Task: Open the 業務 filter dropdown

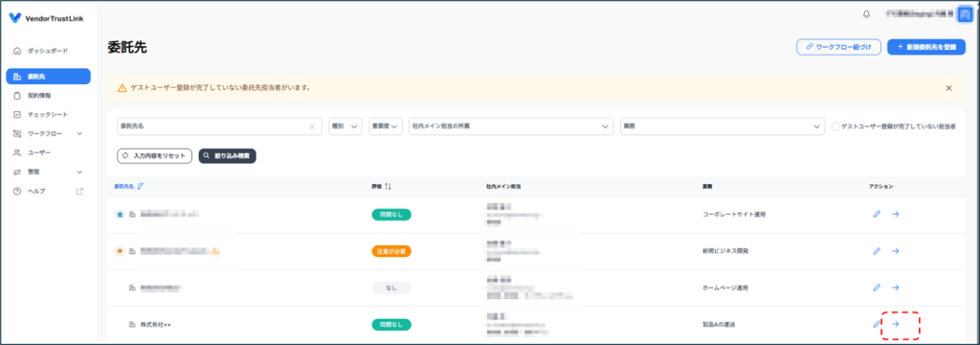Action: (723, 126)
